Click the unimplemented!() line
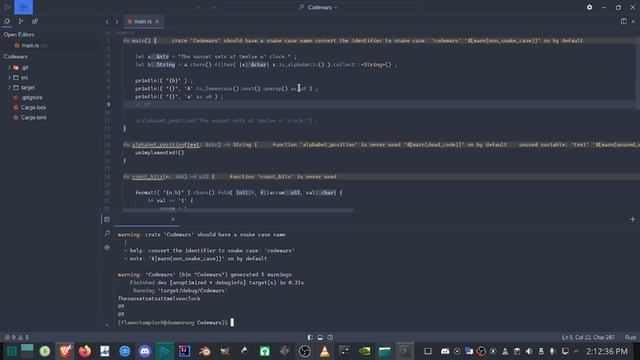640x360 pixels. pos(160,153)
